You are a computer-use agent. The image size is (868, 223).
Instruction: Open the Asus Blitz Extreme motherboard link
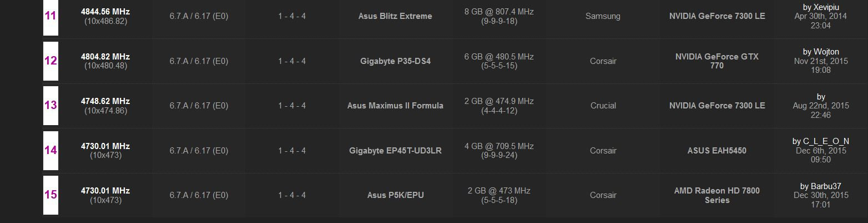[395, 16]
